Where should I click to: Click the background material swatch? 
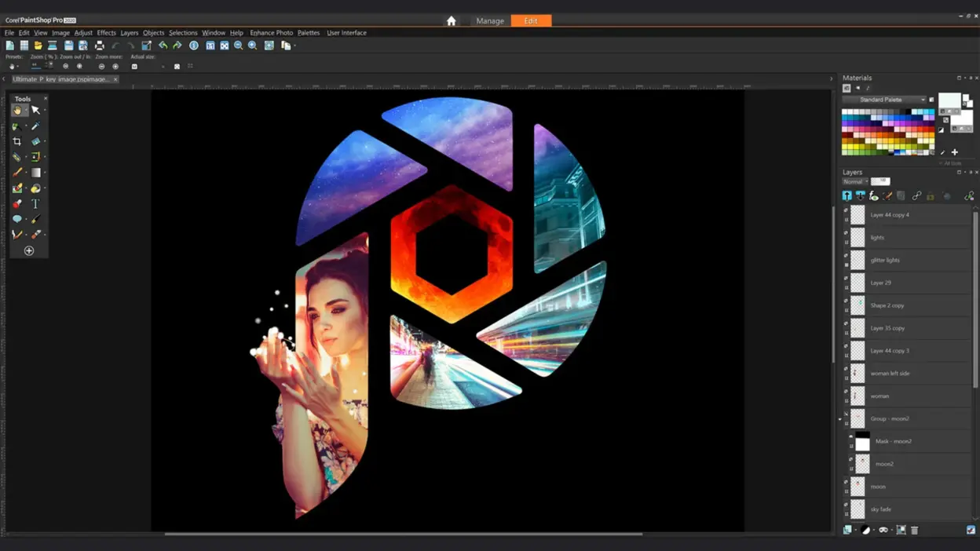pyautogui.click(x=962, y=119)
